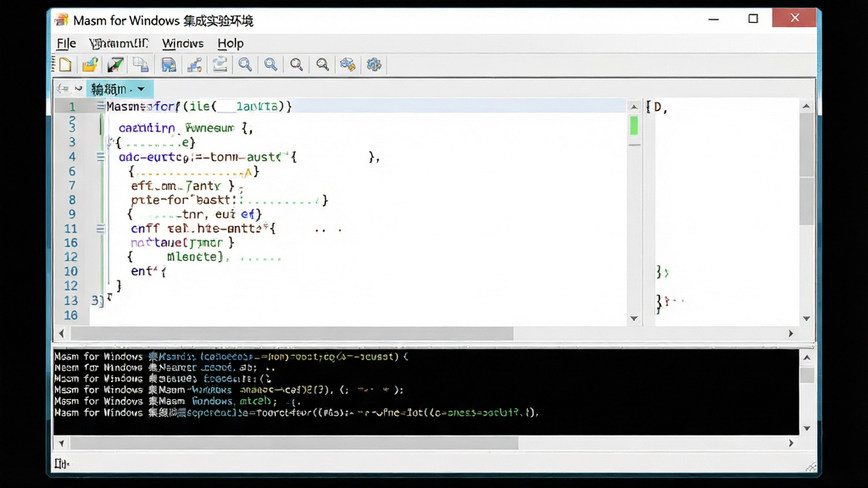Click line number 4 in the gutter
Viewport: 868px width, 488px height.
coord(72,157)
